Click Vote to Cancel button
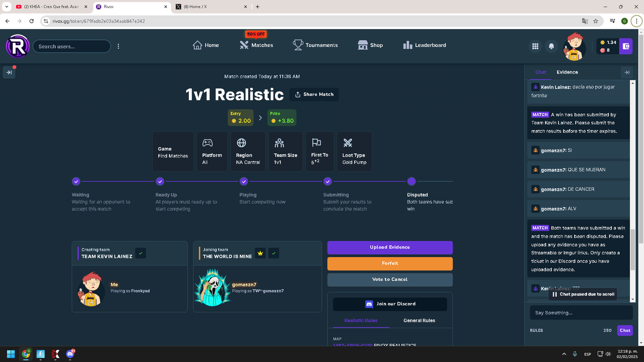 pyautogui.click(x=390, y=279)
